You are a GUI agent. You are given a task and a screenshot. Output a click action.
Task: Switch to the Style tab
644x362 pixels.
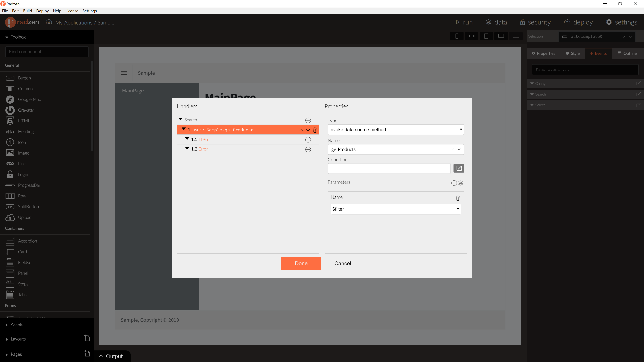tap(573, 53)
